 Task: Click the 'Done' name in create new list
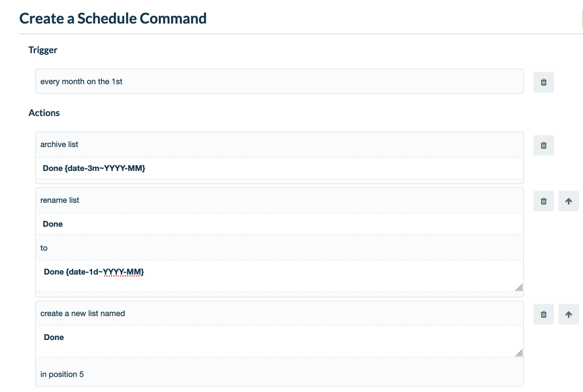tap(279, 341)
